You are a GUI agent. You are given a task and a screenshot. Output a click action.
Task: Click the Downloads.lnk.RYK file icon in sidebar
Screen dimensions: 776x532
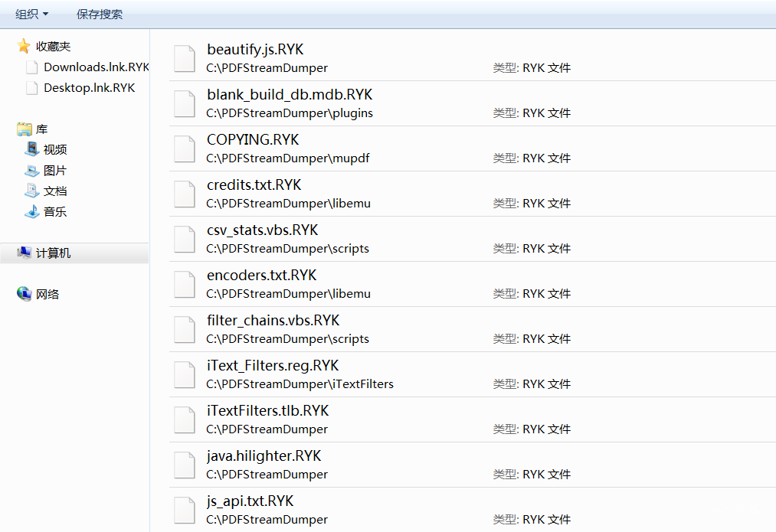click(x=31, y=67)
